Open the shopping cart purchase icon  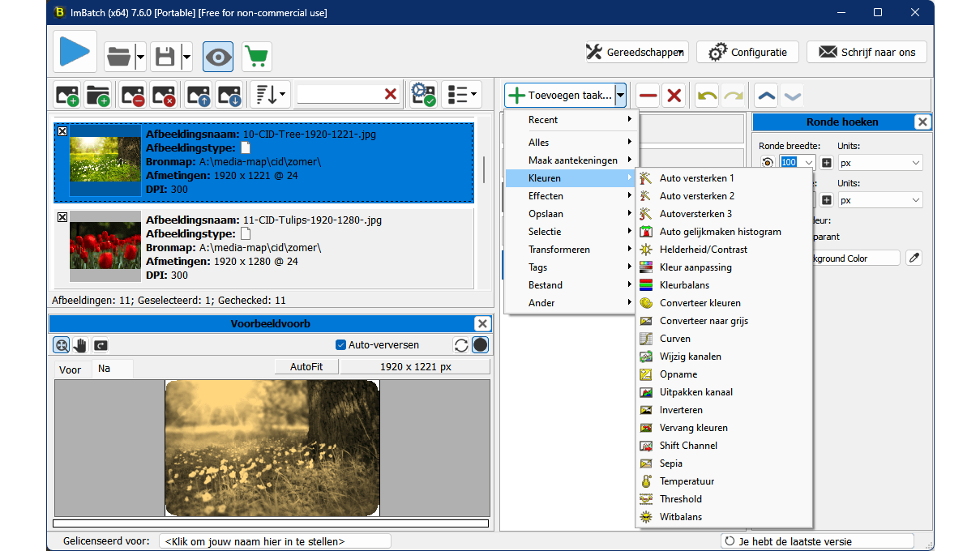pyautogui.click(x=256, y=57)
